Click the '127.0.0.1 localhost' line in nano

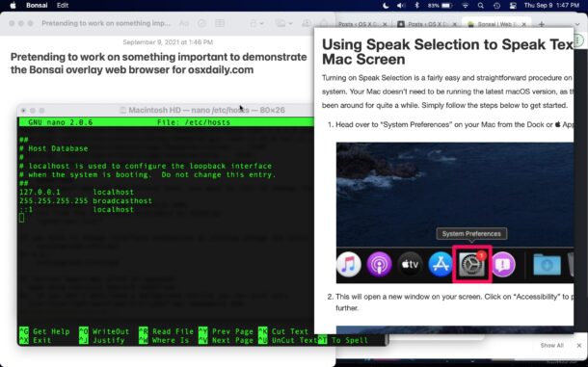pos(76,192)
